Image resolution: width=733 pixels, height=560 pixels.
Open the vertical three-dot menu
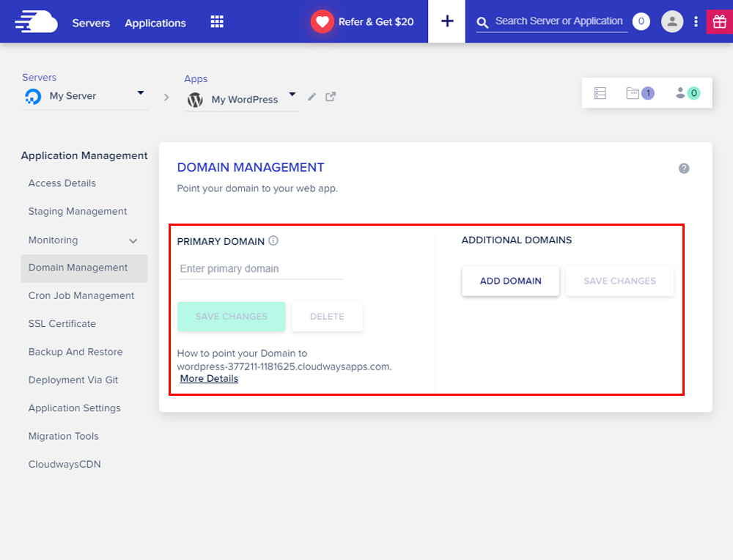tap(696, 21)
